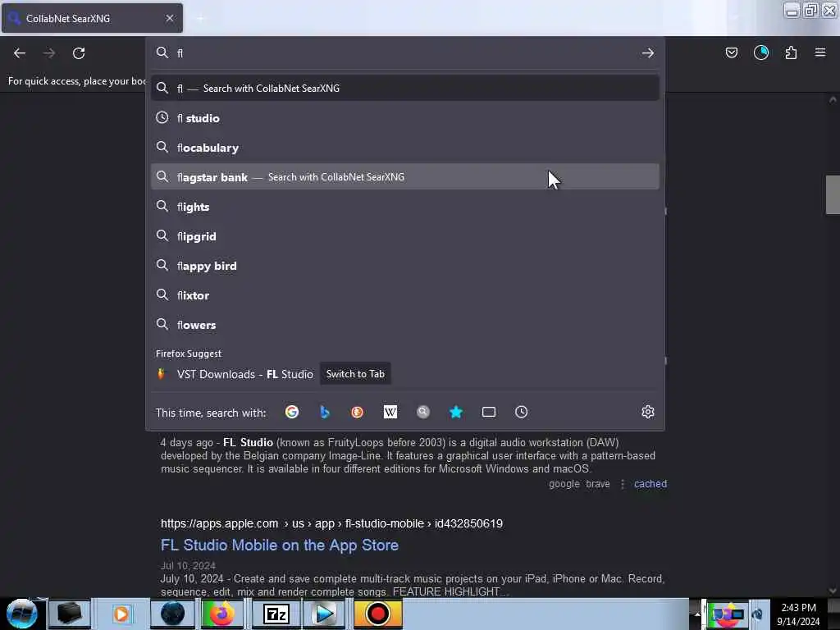Select the 'flocabulary' suggestion
This screenshot has height=630, width=840.
tap(405, 148)
